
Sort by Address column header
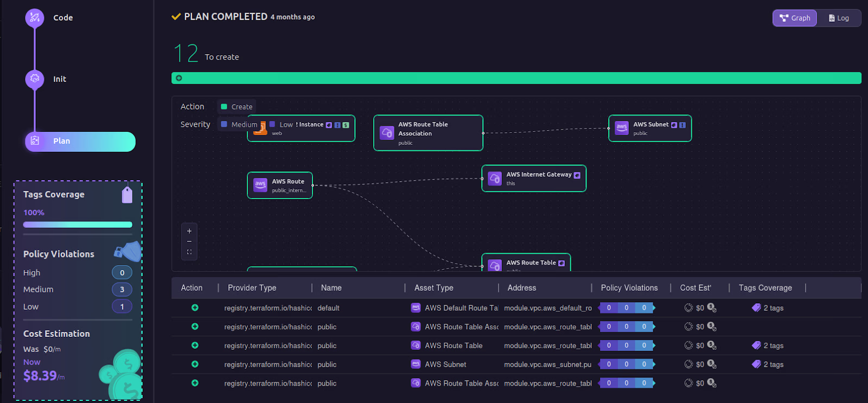(x=521, y=288)
